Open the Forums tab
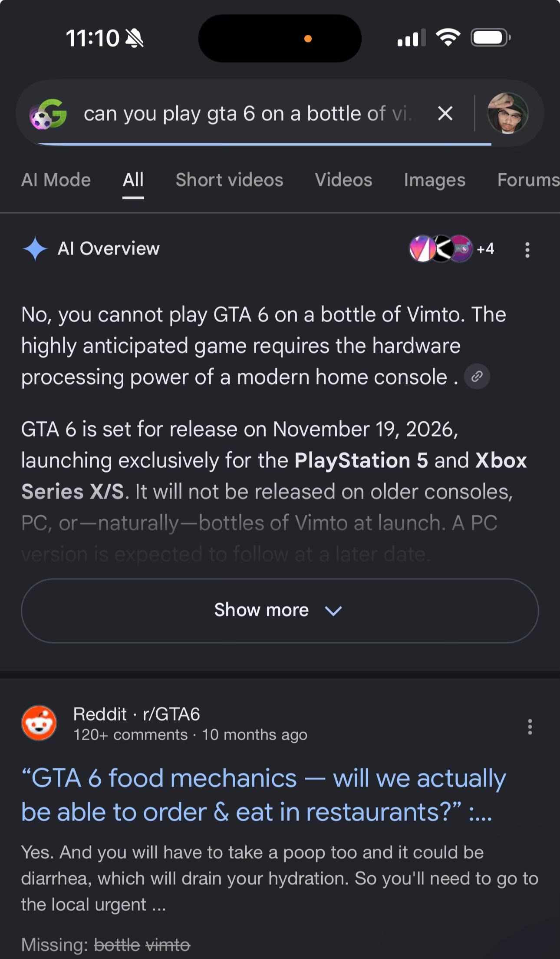Viewport: 560px width, 959px height. tap(528, 180)
